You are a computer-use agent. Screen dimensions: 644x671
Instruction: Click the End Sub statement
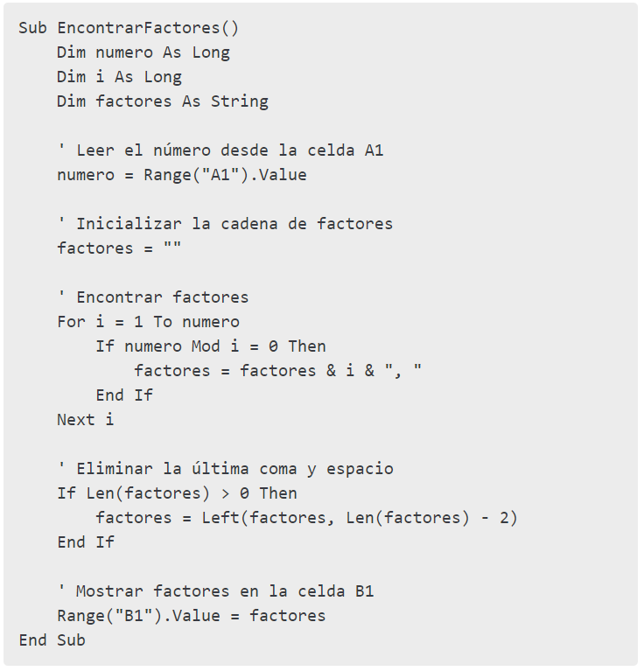[52, 640]
